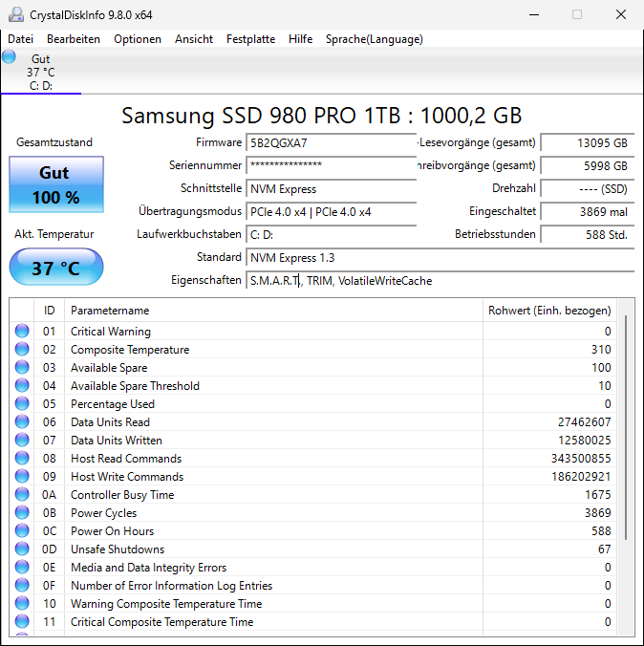Viewport: 644px width, 646px height.
Task: Click status orb of Host Read Commands row
Action: click(22, 458)
